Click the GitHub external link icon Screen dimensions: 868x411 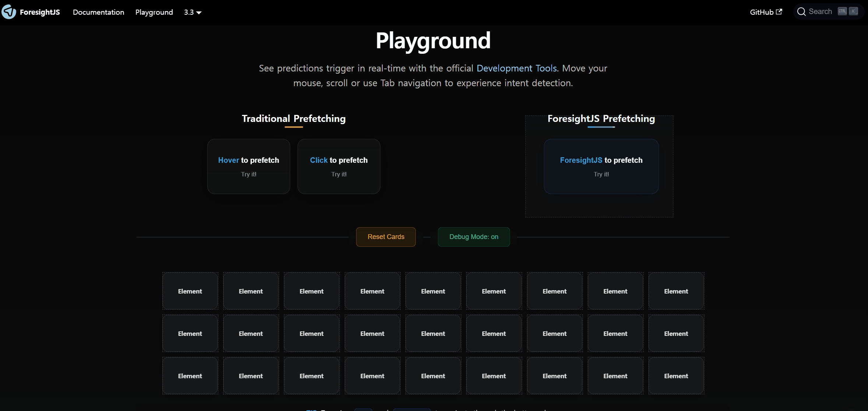coord(779,12)
